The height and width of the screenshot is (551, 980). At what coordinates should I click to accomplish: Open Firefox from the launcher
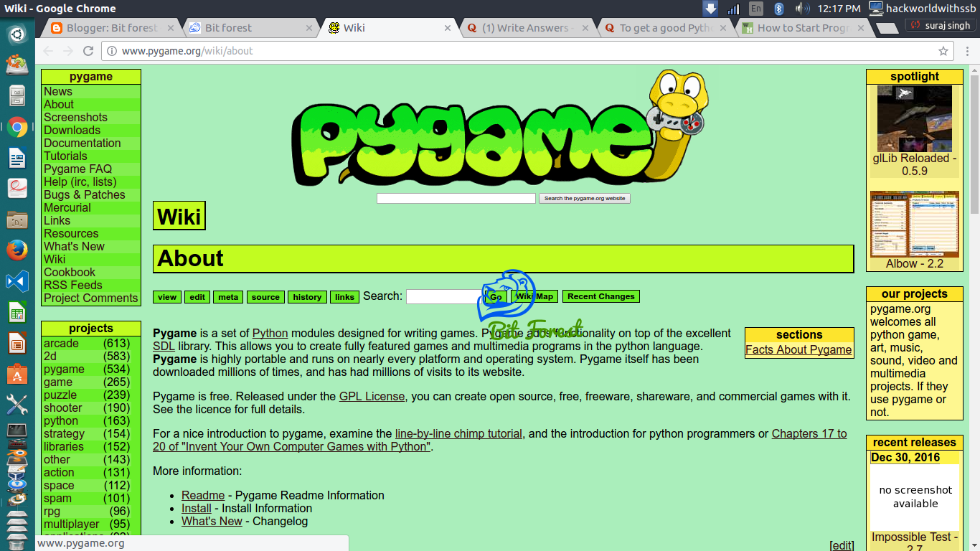pos(17,250)
